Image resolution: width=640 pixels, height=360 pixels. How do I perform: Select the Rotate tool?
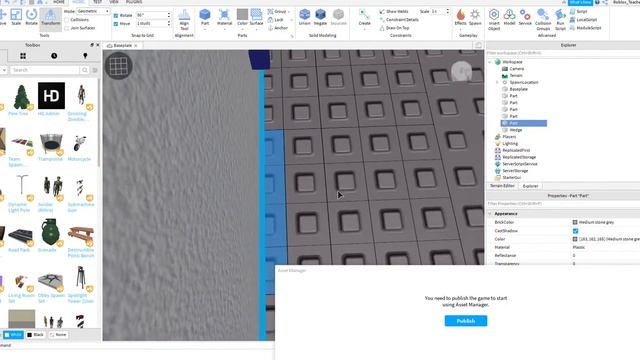[31, 17]
